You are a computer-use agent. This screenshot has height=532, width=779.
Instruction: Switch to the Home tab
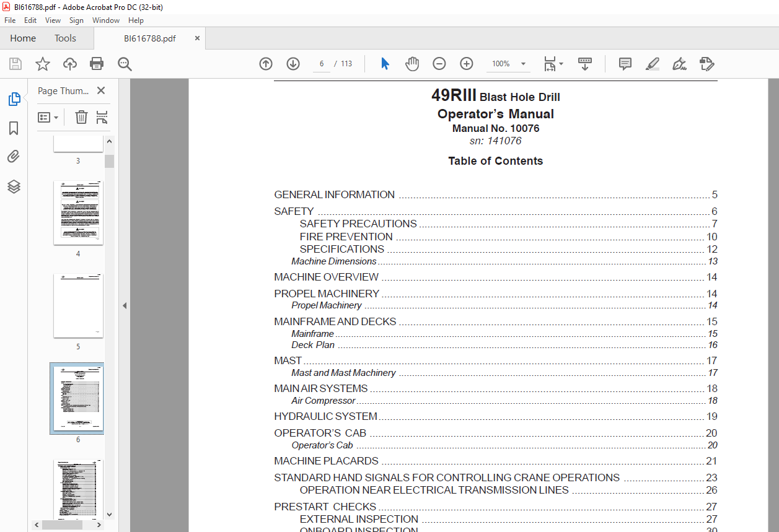23,38
